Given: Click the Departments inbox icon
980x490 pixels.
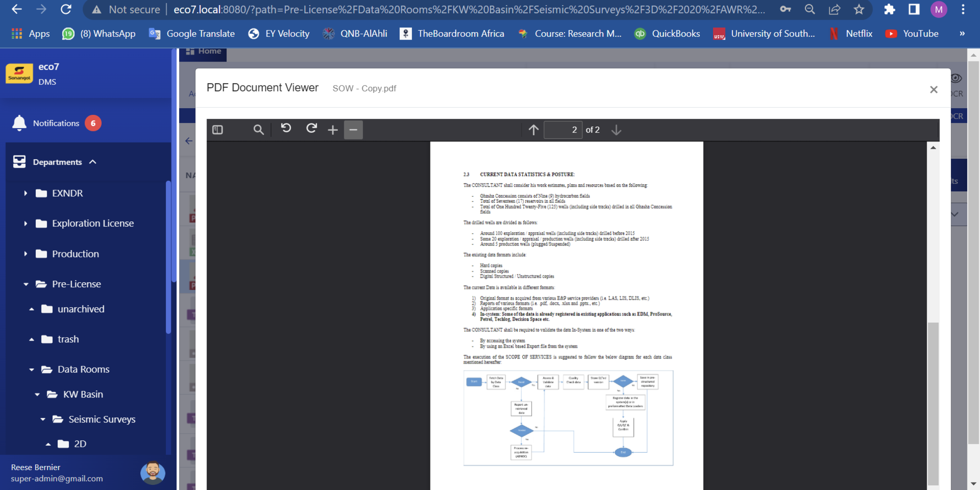Looking at the screenshot, I should coord(19,162).
